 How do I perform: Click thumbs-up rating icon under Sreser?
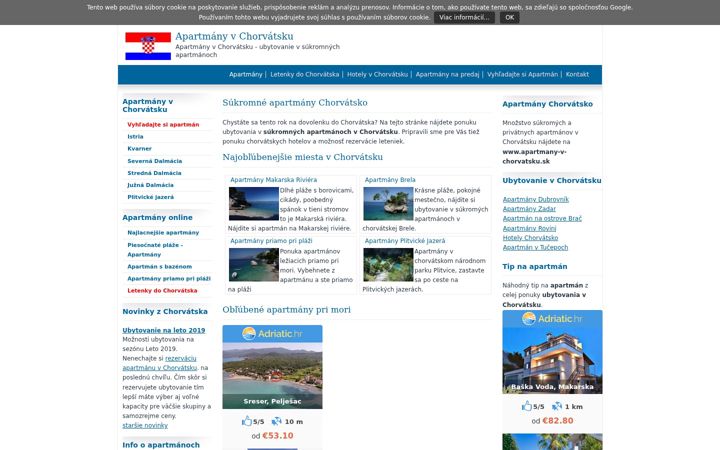pos(247,421)
